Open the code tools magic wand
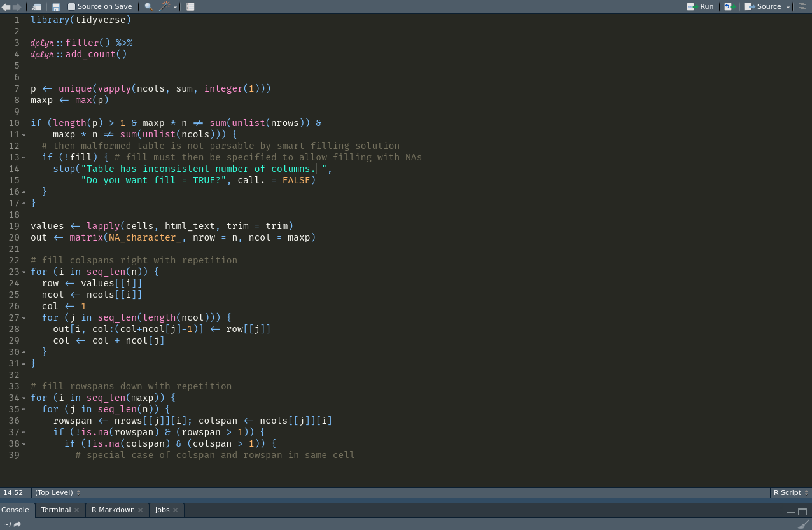The image size is (812, 530). tap(164, 6)
